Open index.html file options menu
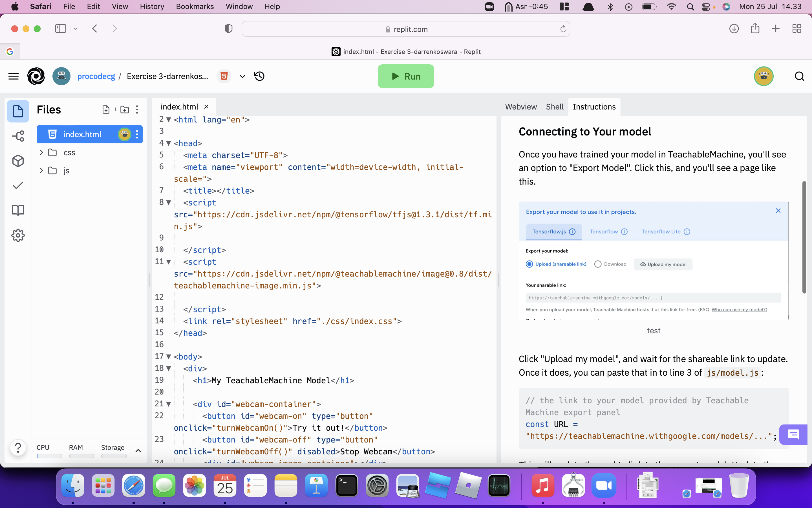812x508 pixels. tap(137, 134)
